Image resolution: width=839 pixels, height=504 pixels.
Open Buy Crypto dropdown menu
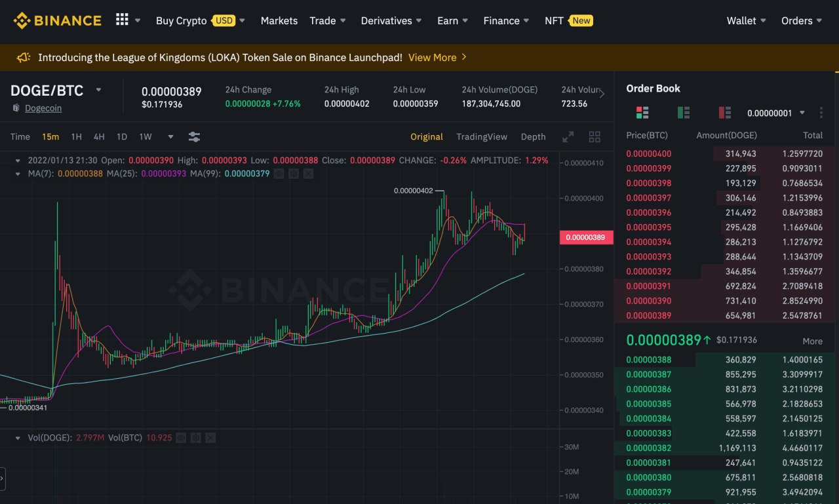201,20
